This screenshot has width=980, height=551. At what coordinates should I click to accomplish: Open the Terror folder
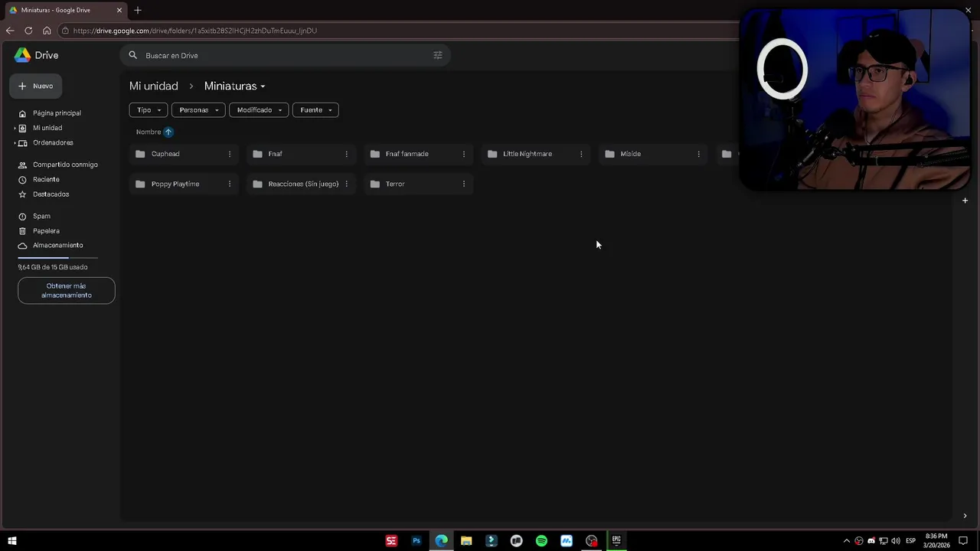[418, 184]
